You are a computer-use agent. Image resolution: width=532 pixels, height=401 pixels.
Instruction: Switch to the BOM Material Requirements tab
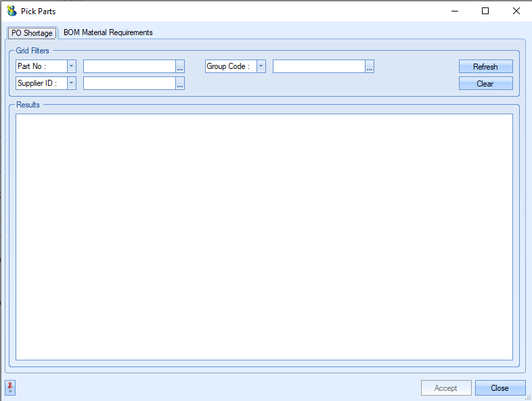tap(108, 32)
